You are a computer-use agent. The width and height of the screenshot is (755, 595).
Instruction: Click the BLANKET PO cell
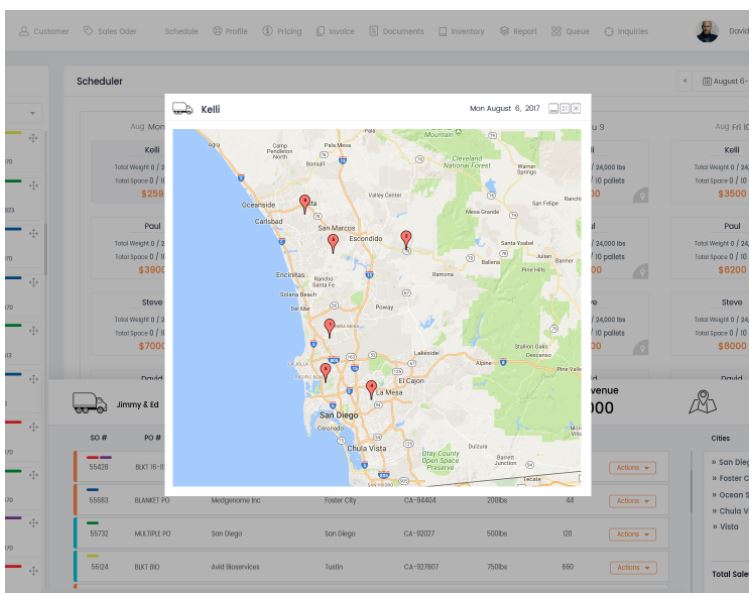tap(152, 500)
